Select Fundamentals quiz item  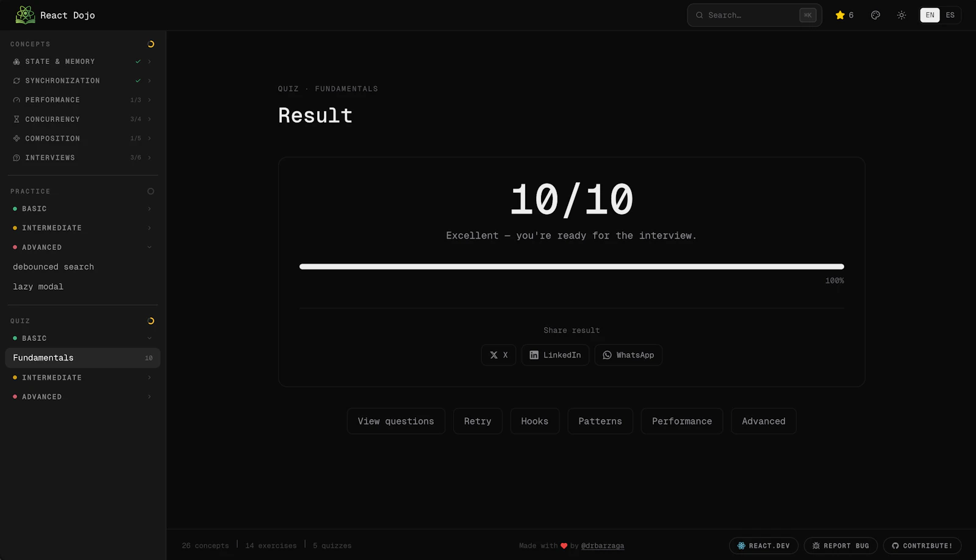click(x=82, y=358)
